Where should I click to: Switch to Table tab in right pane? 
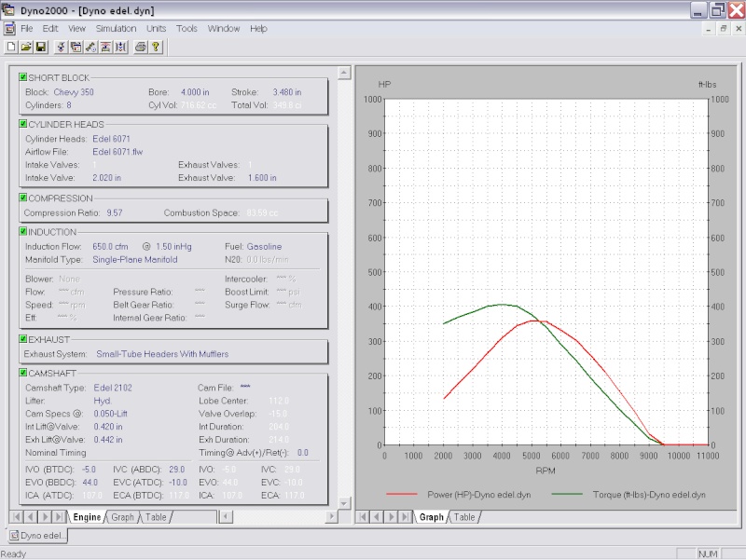click(464, 517)
